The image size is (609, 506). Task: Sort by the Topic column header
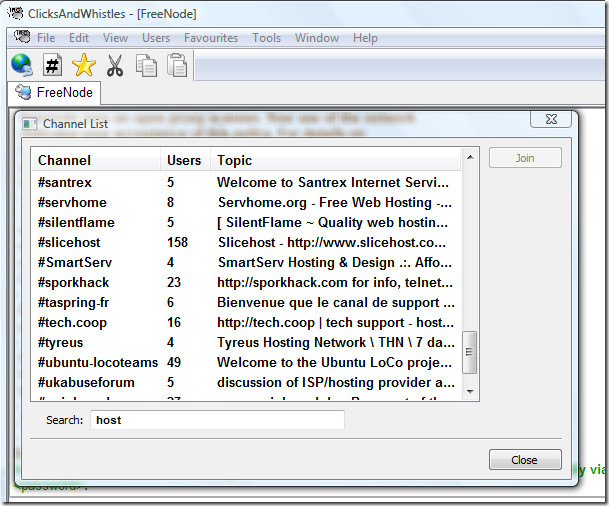[x=336, y=160]
